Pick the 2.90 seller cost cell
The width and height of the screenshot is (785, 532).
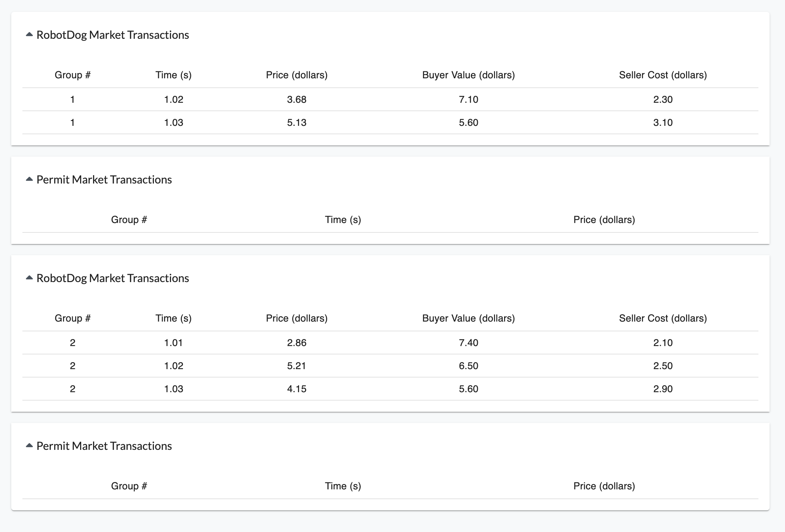(x=663, y=389)
